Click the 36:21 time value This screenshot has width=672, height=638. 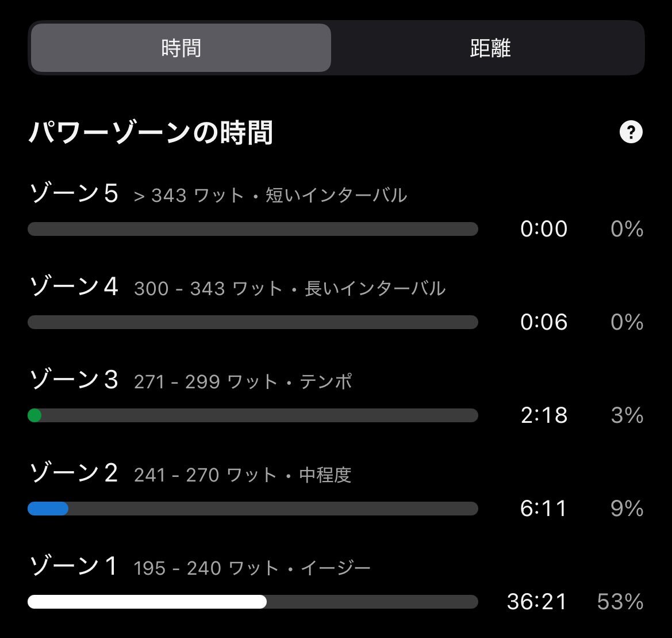tap(537, 602)
